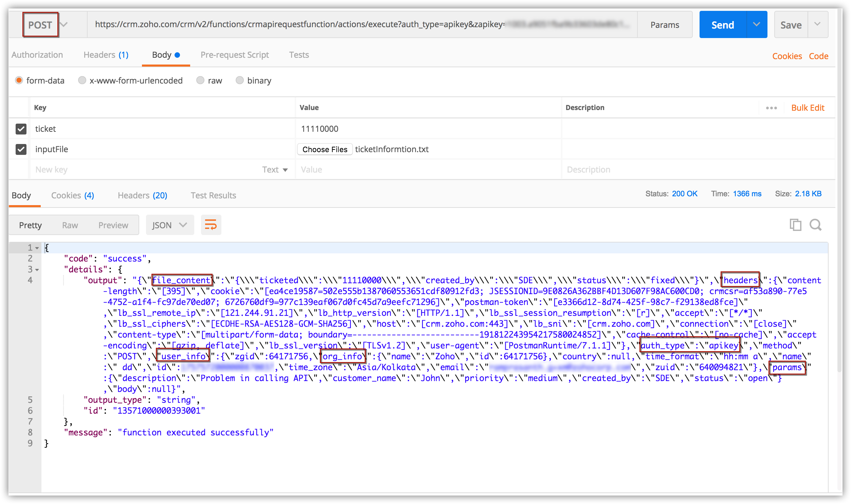Open the JSON format dropdown
Viewport: 851px width, 504px height.
[x=169, y=225]
